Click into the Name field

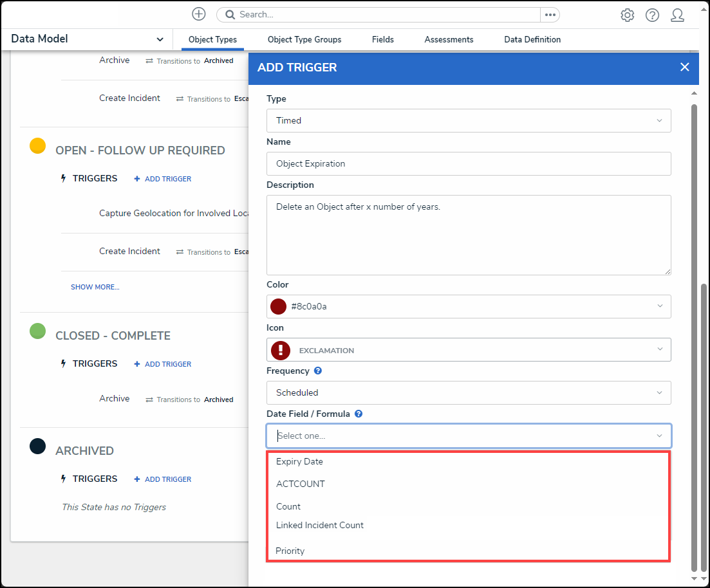point(469,164)
